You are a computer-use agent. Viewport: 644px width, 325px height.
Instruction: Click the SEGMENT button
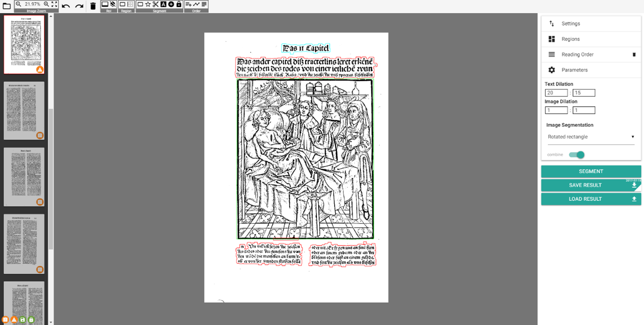pyautogui.click(x=591, y=172)
